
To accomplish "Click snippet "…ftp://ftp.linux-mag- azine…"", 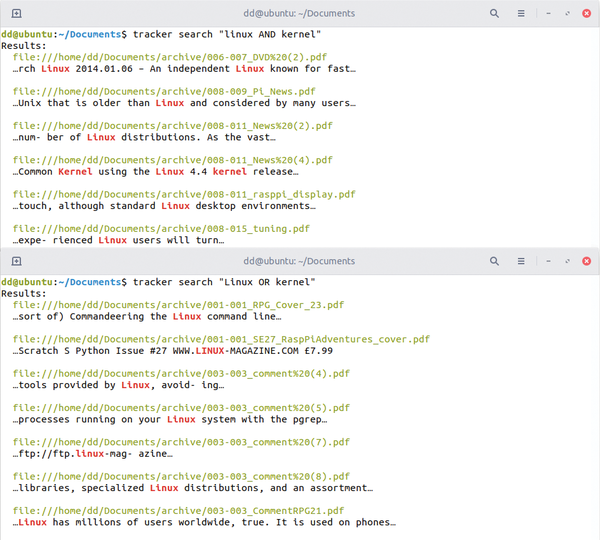I will point(93,454).
